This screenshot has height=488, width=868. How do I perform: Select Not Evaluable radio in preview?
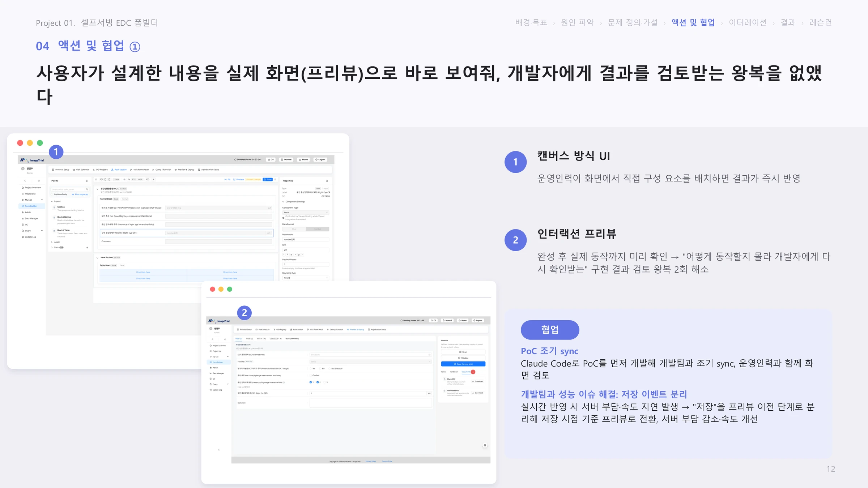[329, 369]
